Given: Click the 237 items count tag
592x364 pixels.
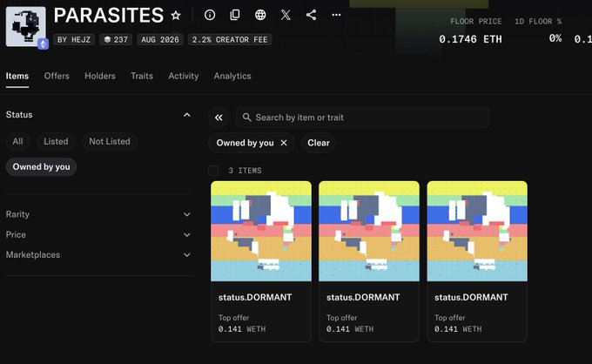Looking at the screenshot, I should [x=116, y=40].
